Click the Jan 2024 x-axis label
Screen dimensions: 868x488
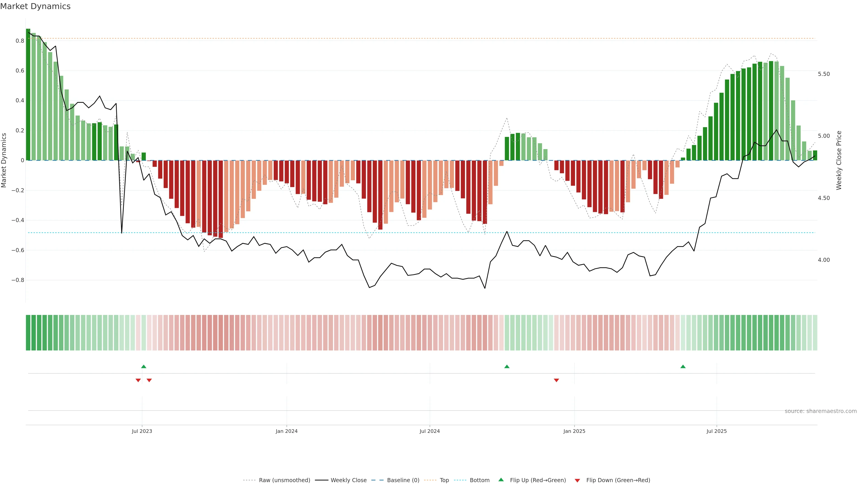[x=286, y=431]
